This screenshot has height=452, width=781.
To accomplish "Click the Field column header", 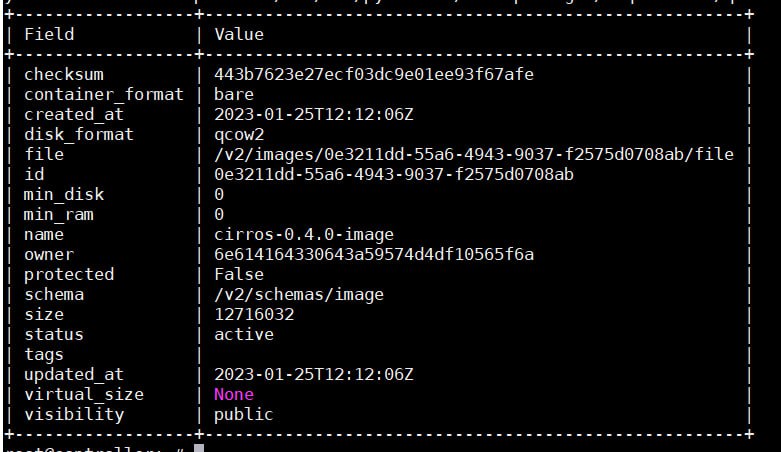I will 49,34.
